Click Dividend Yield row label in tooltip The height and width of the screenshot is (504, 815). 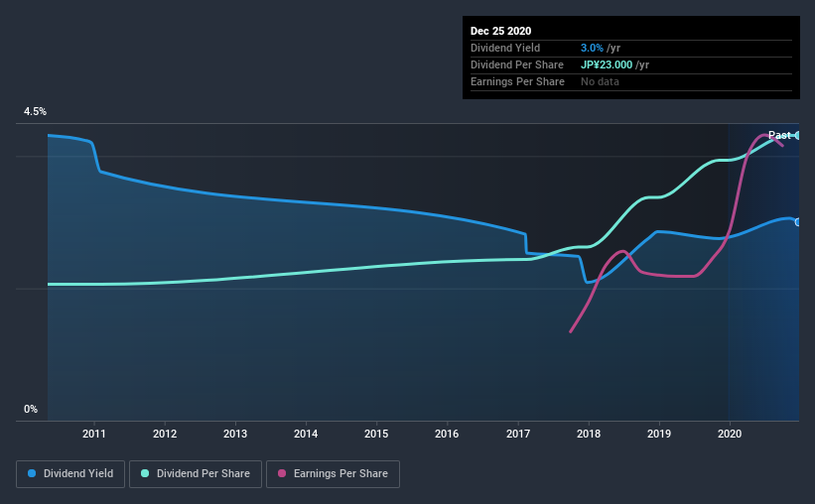(x=505, y=48)
